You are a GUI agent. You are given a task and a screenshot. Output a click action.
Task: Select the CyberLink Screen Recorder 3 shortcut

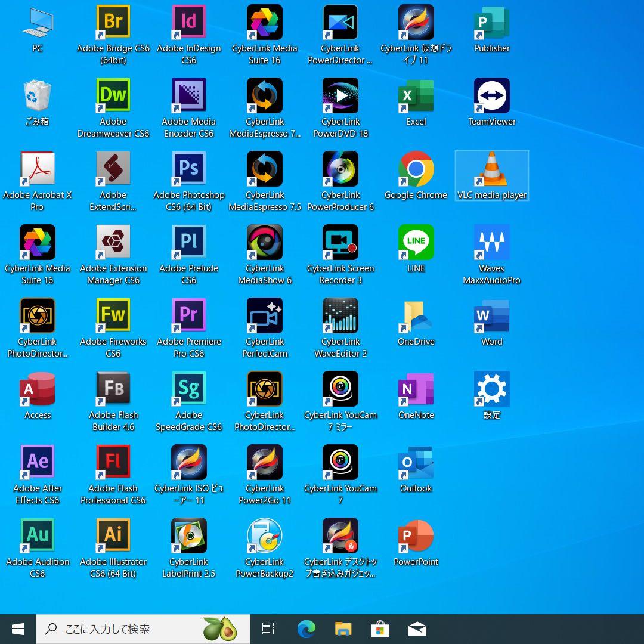[340, 241]
